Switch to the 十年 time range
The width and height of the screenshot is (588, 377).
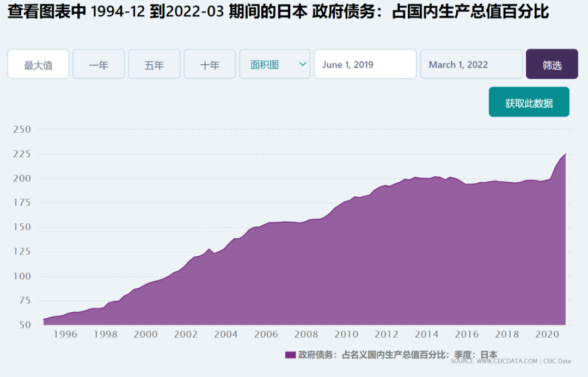[x=210, y=64]
